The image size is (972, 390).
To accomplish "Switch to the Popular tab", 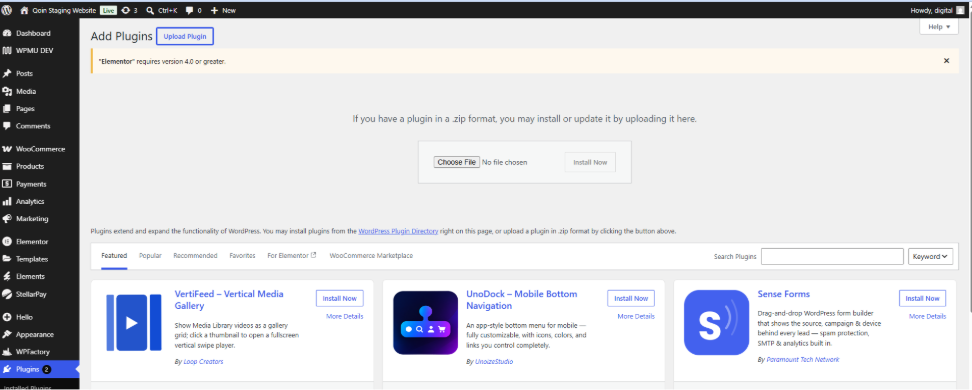I will 150,255.
